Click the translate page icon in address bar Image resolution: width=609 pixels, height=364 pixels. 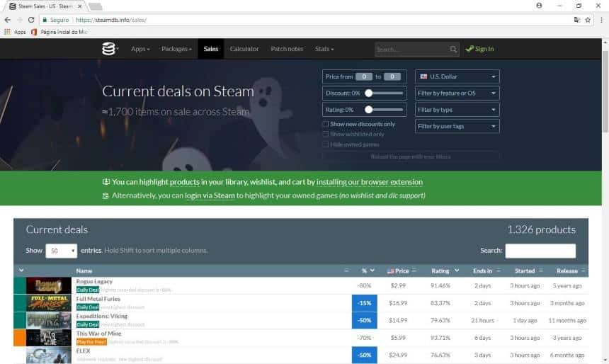577,20
